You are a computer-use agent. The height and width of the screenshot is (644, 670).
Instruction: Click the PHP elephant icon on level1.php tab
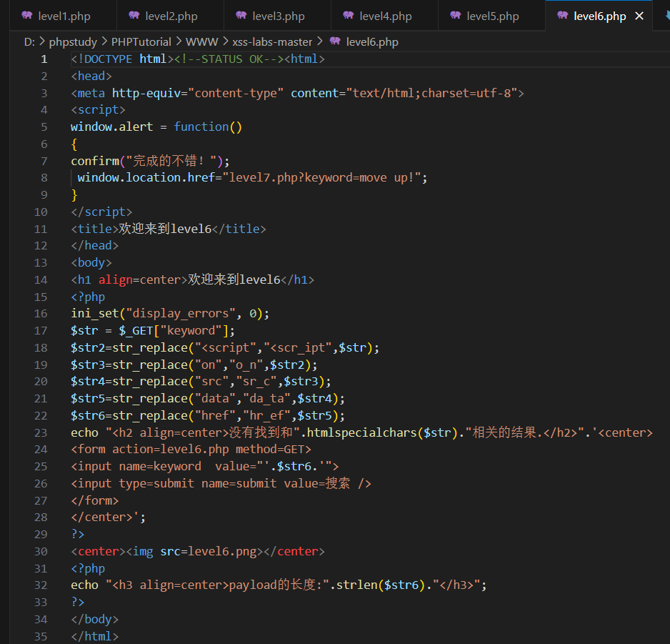pos(27,16)
